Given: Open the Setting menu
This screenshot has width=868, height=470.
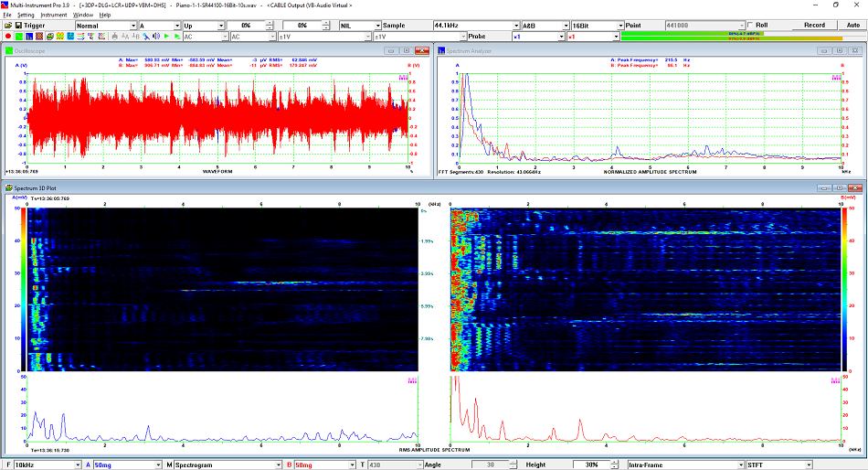Looking at the screenshot, I should pos(26,15).
